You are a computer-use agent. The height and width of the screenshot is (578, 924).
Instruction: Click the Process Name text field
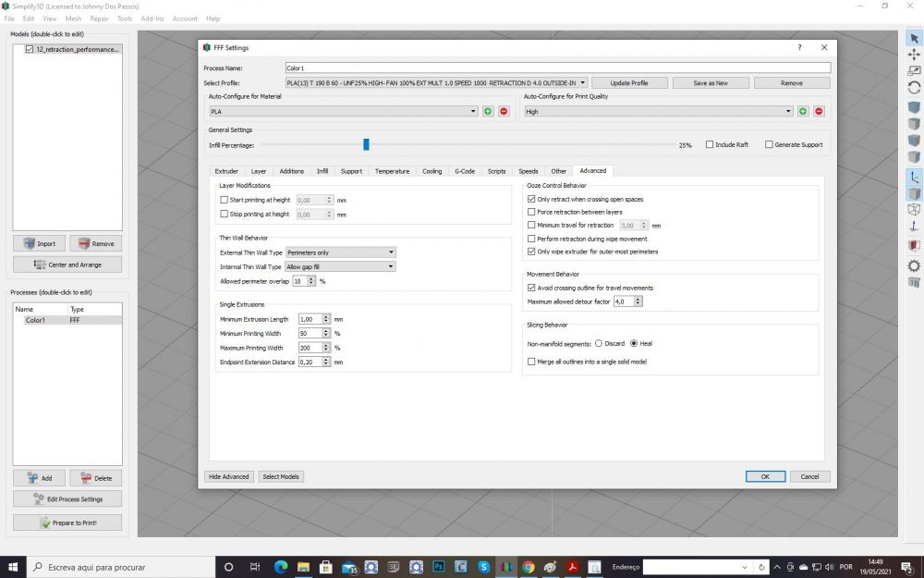[557, 68]
